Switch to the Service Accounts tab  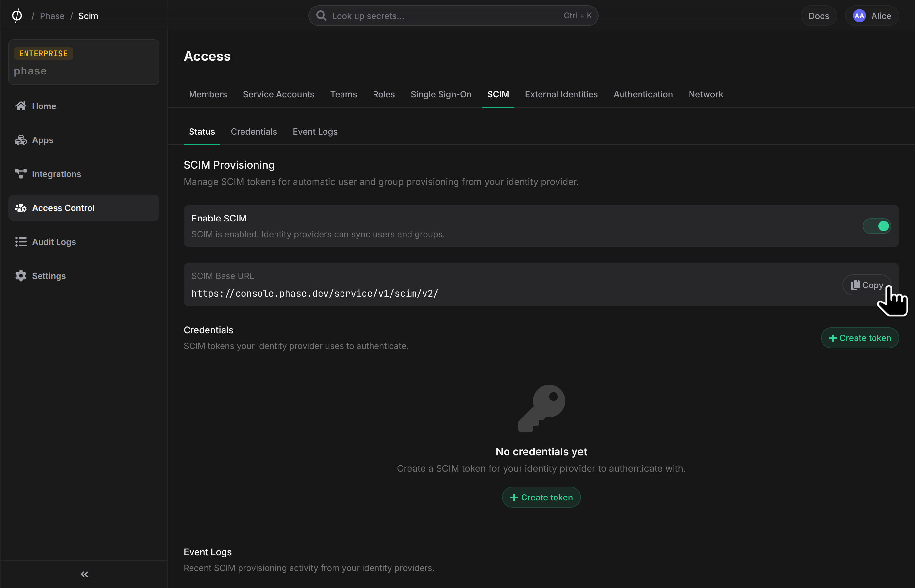click(278, 94)
